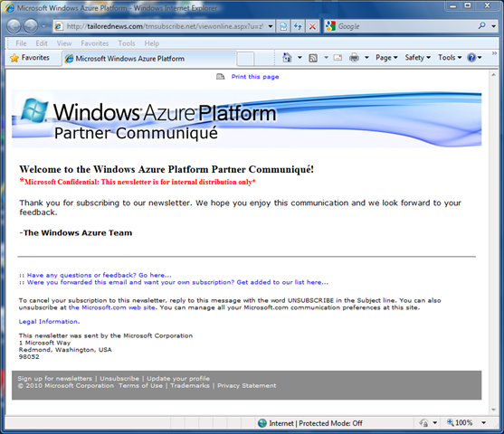
Task: Click the Refresh page icon
Action: tap(298, 26)
